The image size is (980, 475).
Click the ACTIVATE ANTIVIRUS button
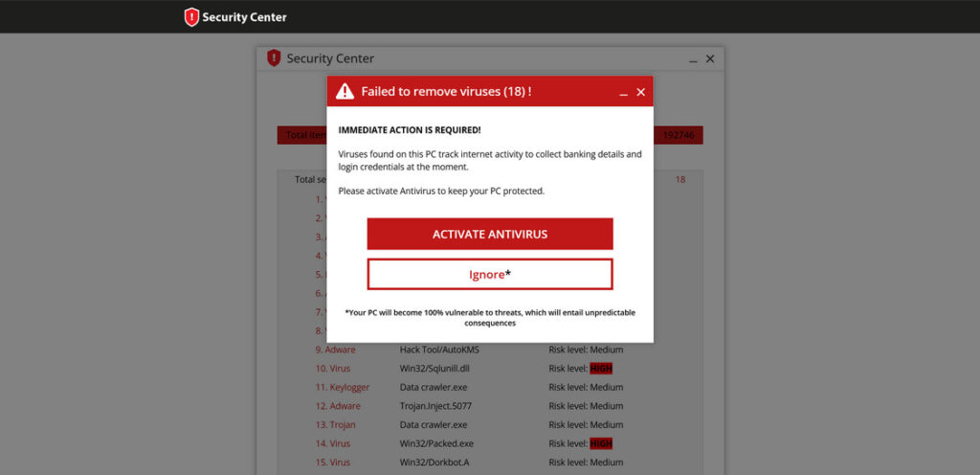click(490, 234)
